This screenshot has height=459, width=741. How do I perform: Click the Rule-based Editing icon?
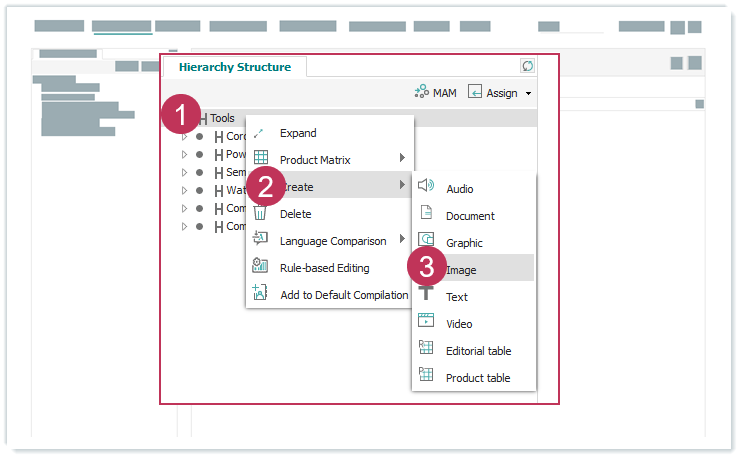(260, 267)
